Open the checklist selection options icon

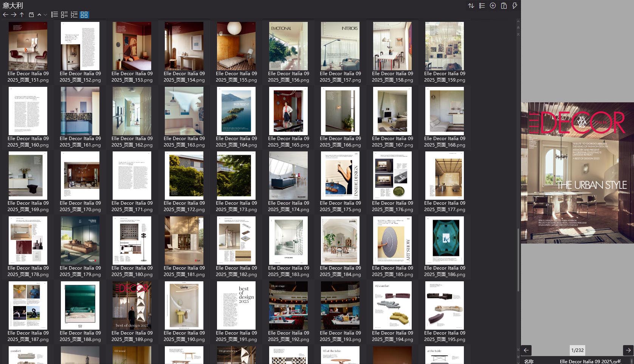point(482,6)
